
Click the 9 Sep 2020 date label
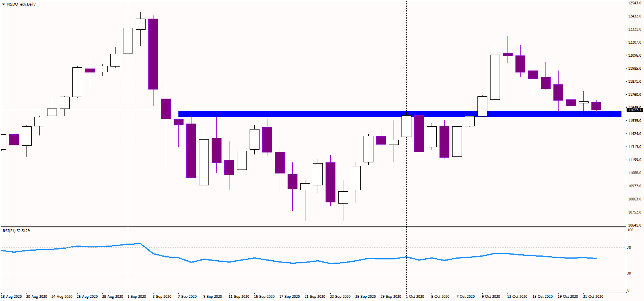[x=213, y=297]
